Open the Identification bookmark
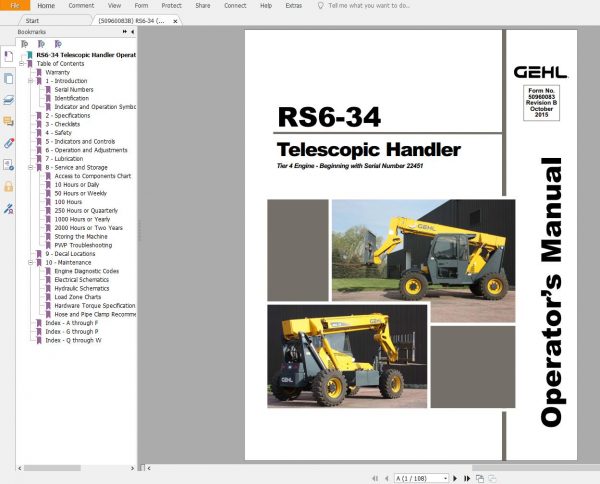 [x=72, y=98]
